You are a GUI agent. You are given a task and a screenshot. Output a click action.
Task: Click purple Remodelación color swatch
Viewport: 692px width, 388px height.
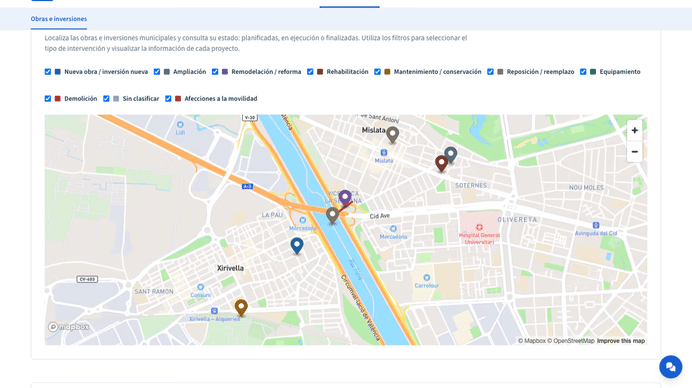tap(225, 72)
